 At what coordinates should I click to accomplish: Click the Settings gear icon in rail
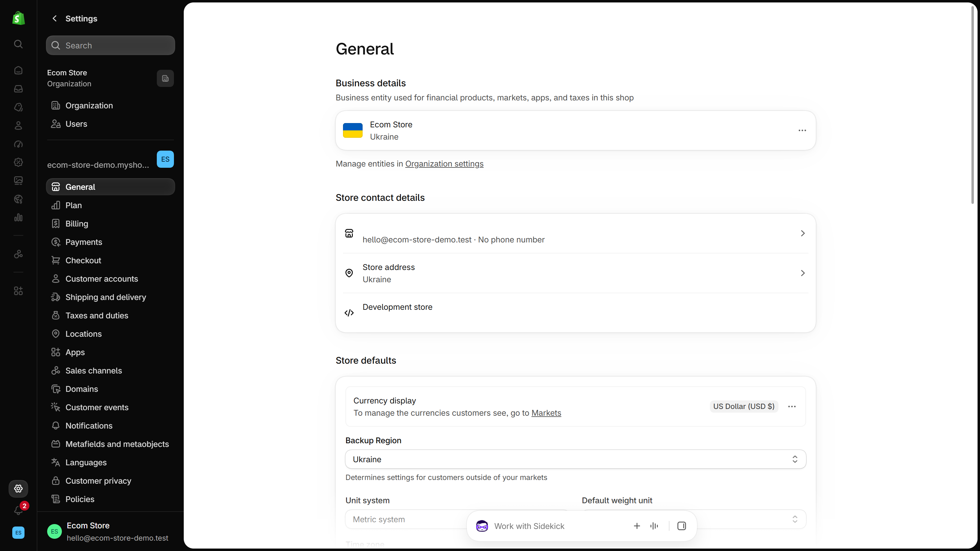(18, 489)
